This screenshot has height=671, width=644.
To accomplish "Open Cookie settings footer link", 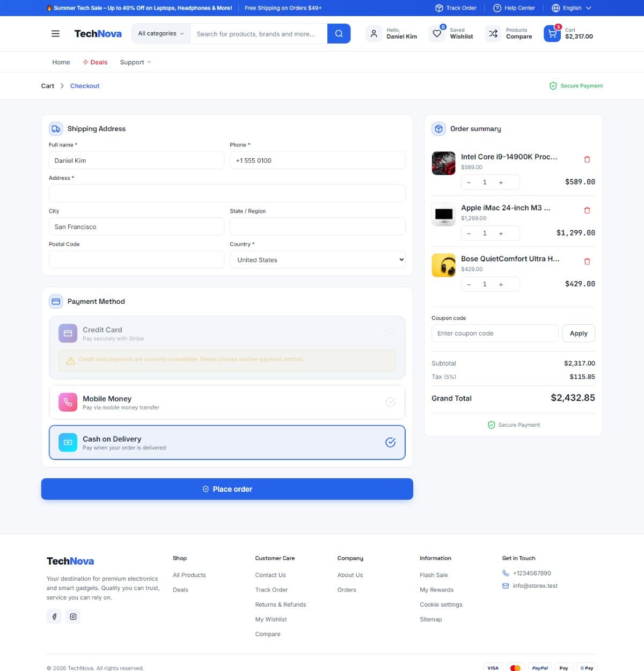I will pos(441,604).
